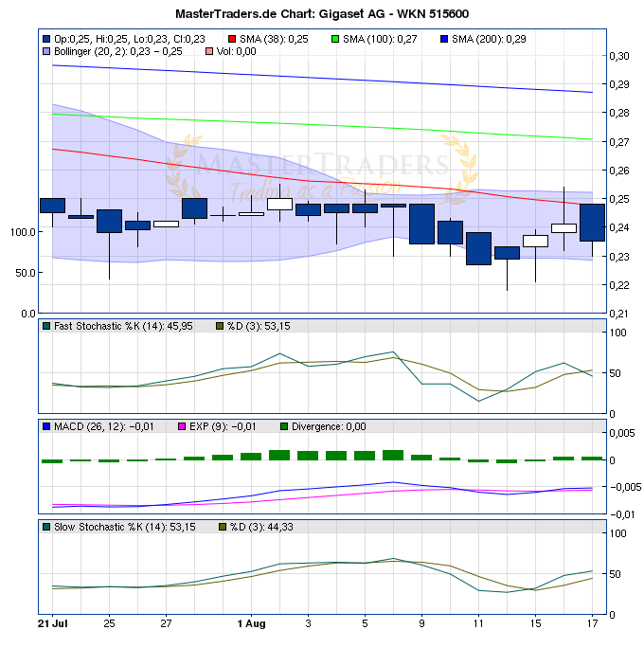
Task: Click the 11 date axis label
Action: point(478,623)
